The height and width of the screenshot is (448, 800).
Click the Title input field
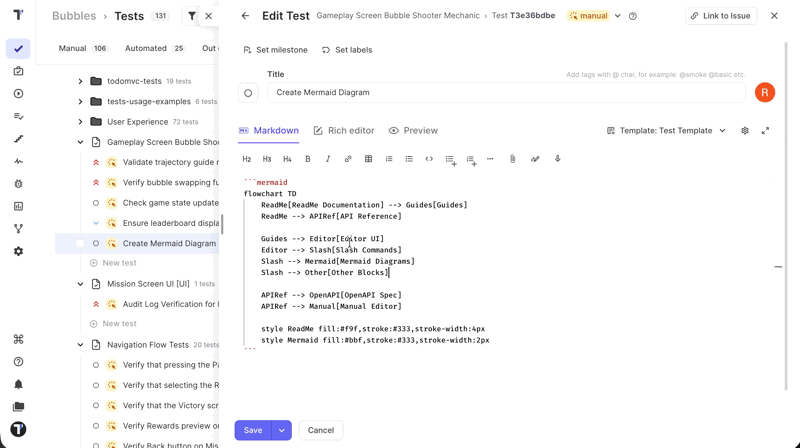[506, 92]
